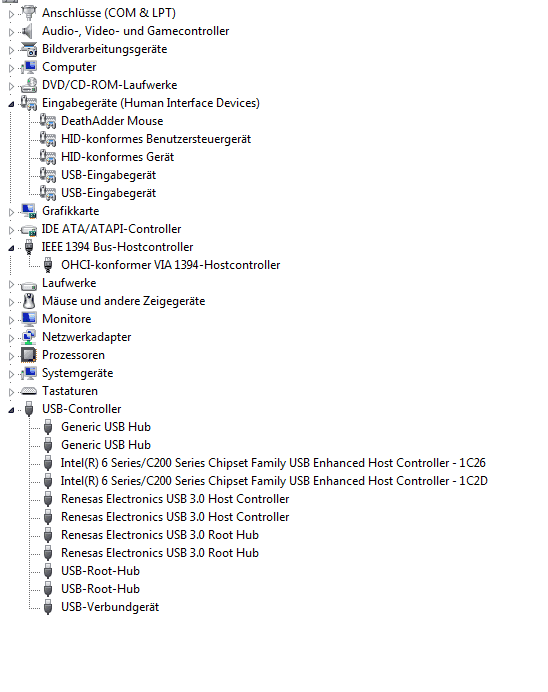Select the Laufwerke category label

pyautogui.click(x=69, y=283)
